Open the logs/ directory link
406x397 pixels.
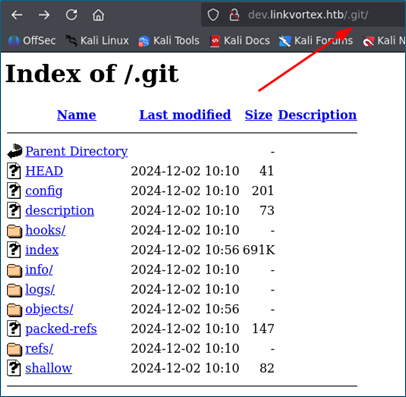40,289
